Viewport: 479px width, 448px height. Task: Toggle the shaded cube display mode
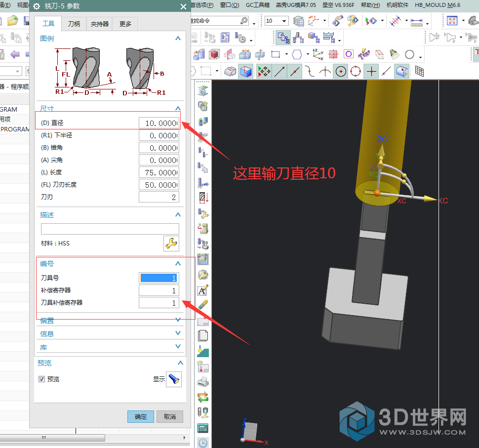click(245, 72)
